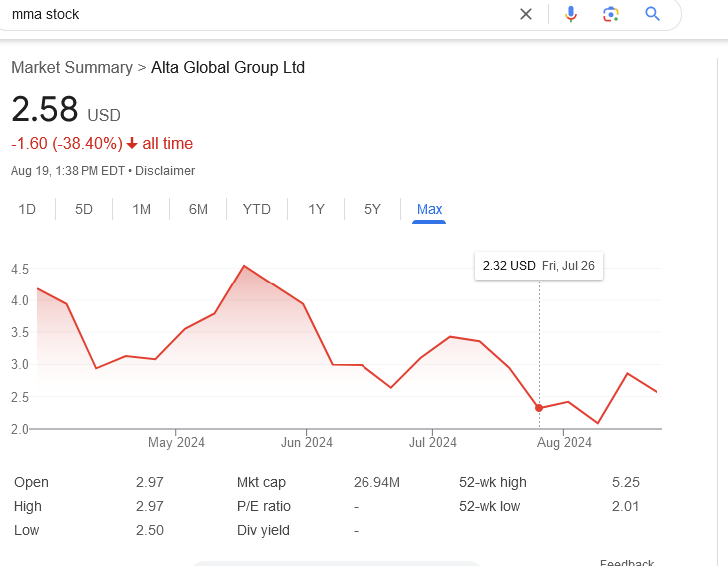The image size is (728, 566).
Task: Open Google Lens image search icon
Action: coord(611,14)
